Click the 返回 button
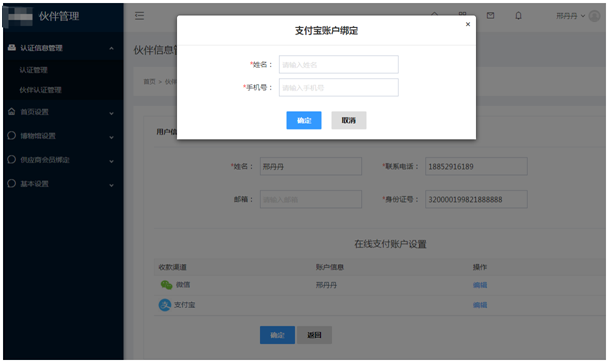 coord(314,335)
